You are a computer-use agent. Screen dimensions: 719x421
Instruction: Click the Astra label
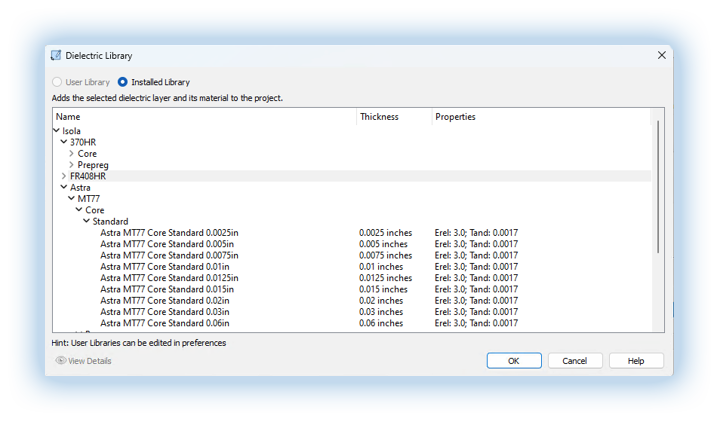pos(80,187)
